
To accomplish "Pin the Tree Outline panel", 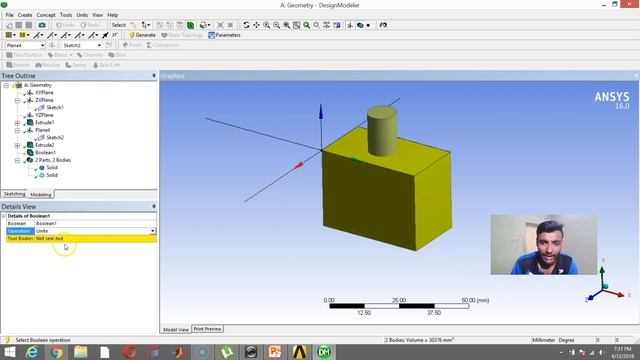I will pos(154,76).
